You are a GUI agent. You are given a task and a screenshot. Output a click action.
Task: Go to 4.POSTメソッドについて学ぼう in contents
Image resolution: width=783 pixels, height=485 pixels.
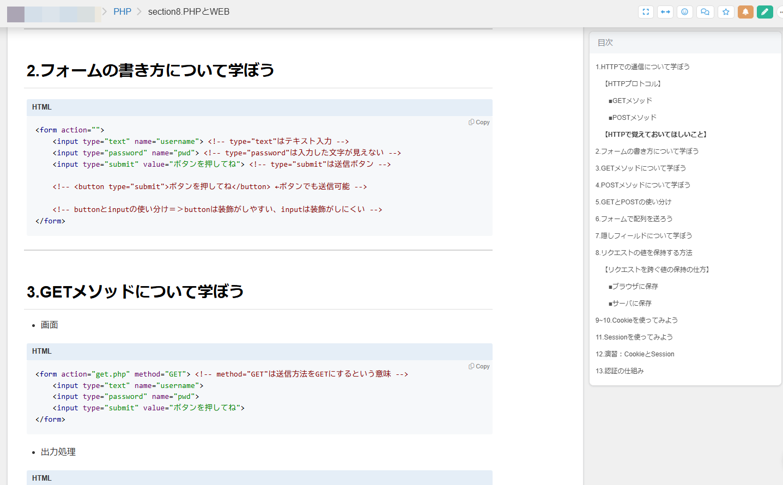(x=643, y=185)
